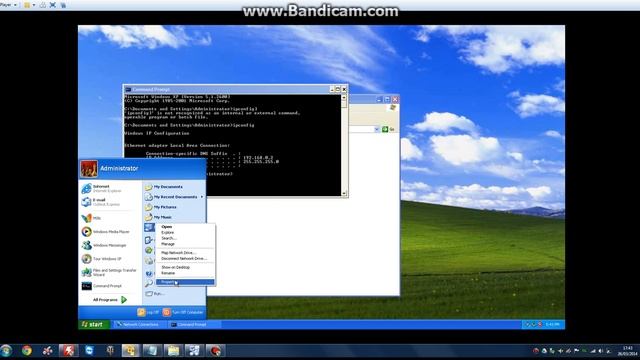Viewport: 640px width, 360px height.
Task: Click the Turn Off Computer button
Action: click(183, 312)
